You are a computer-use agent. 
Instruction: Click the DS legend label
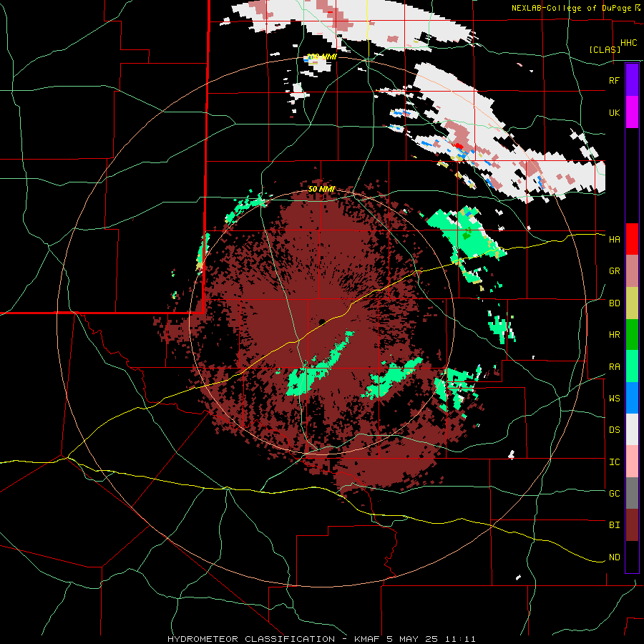pos(614,430)
